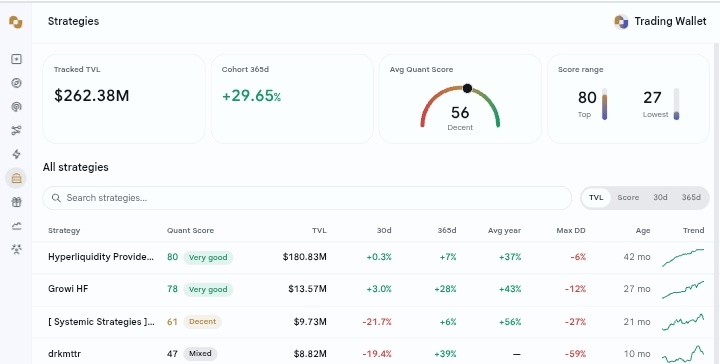Click the Max DD column header
The width and height of the screenshot is (720, 364).
pos(571,230)
